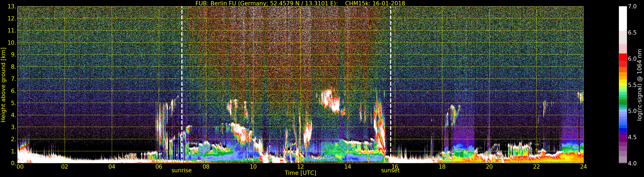
Task: Click the 'log(rc-signal) @ 1064 nm' colorbar label
Action: click(x=639, y=85)
